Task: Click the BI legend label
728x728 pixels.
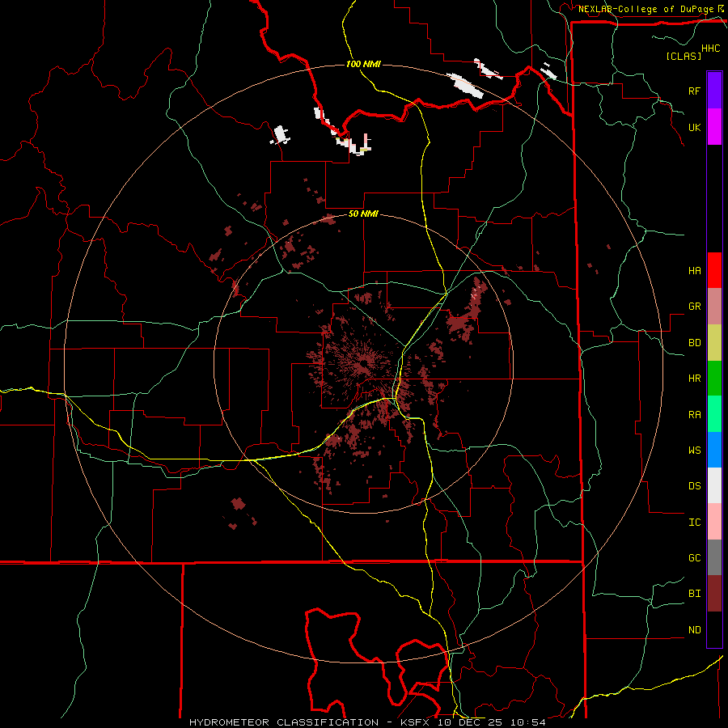Action: point(694,594)
